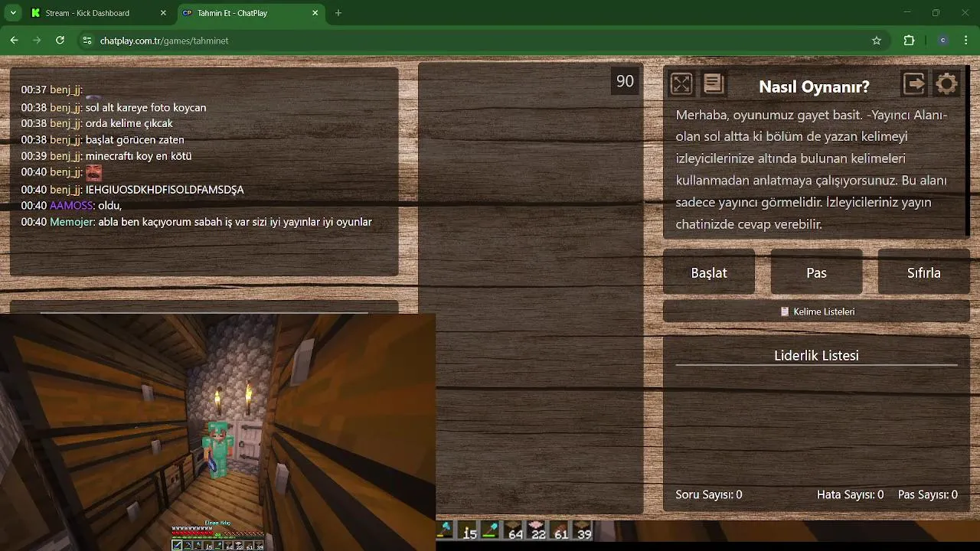Open the notes/document icon in game panel
The height and width of the screenshot is (551, 980).
pyautogui.click(x=713, y=83)
